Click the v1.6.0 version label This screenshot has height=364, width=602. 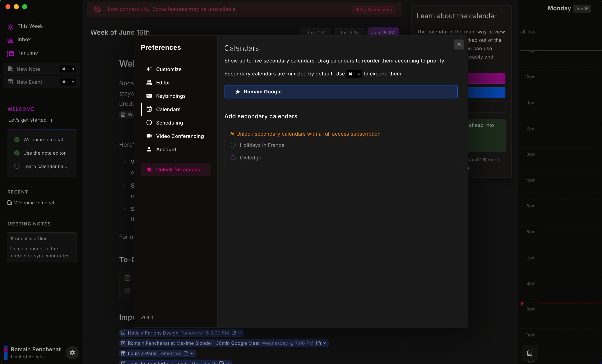[x=147, y=318]
